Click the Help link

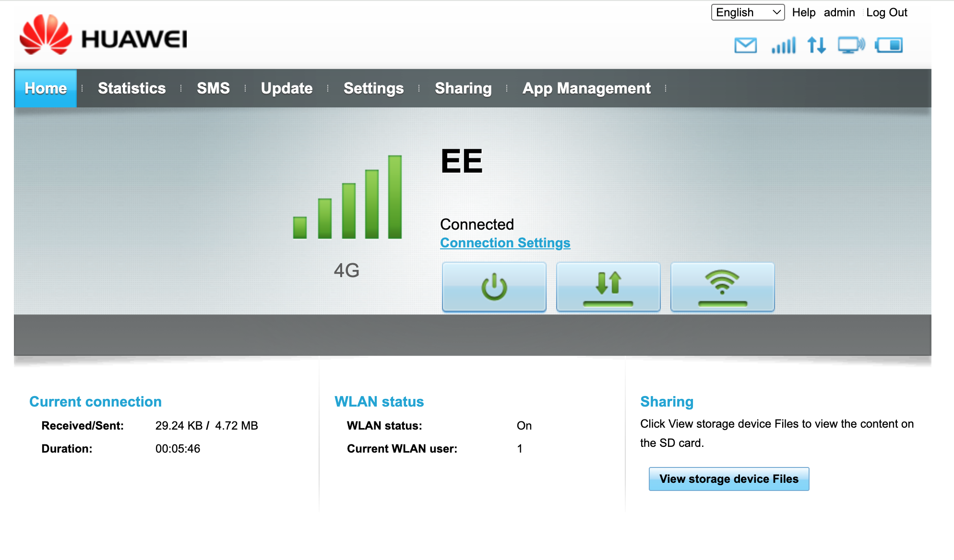pyautogui.click(x=804, y=12)
